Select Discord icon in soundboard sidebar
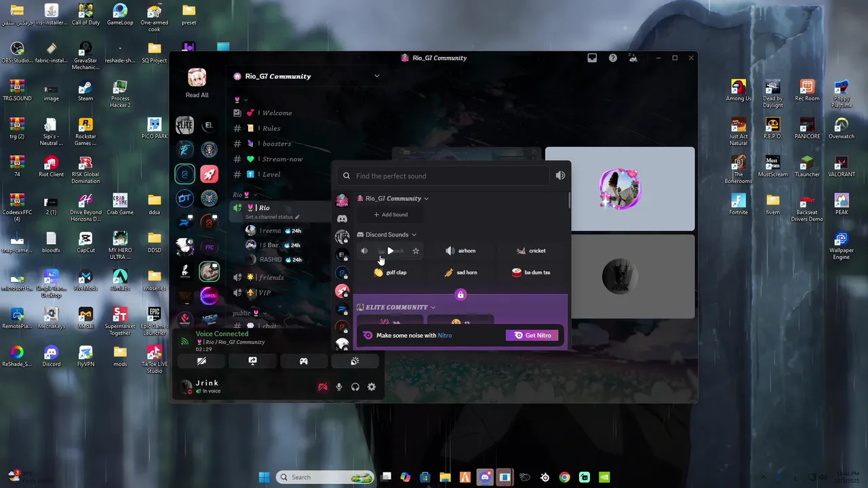 [342, 219]
